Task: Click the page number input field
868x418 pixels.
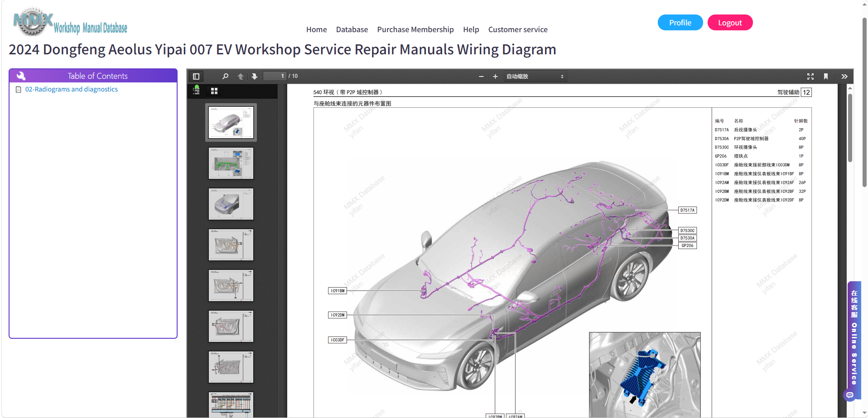Action: [275, 76]
